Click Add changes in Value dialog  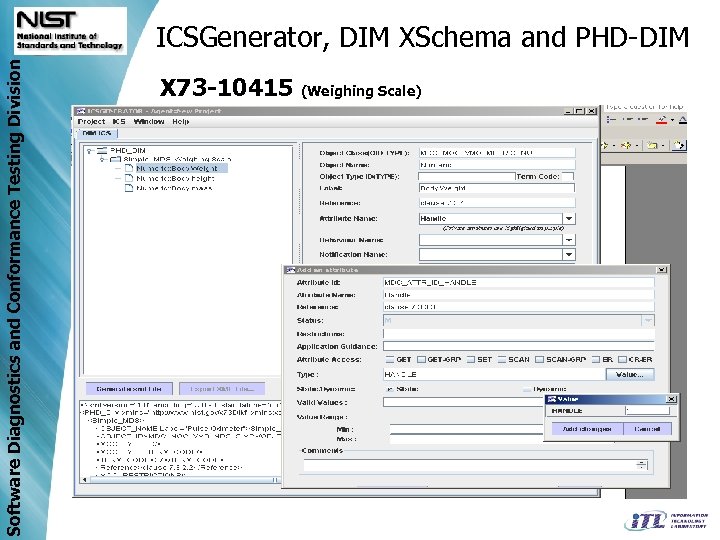[587, 429]
